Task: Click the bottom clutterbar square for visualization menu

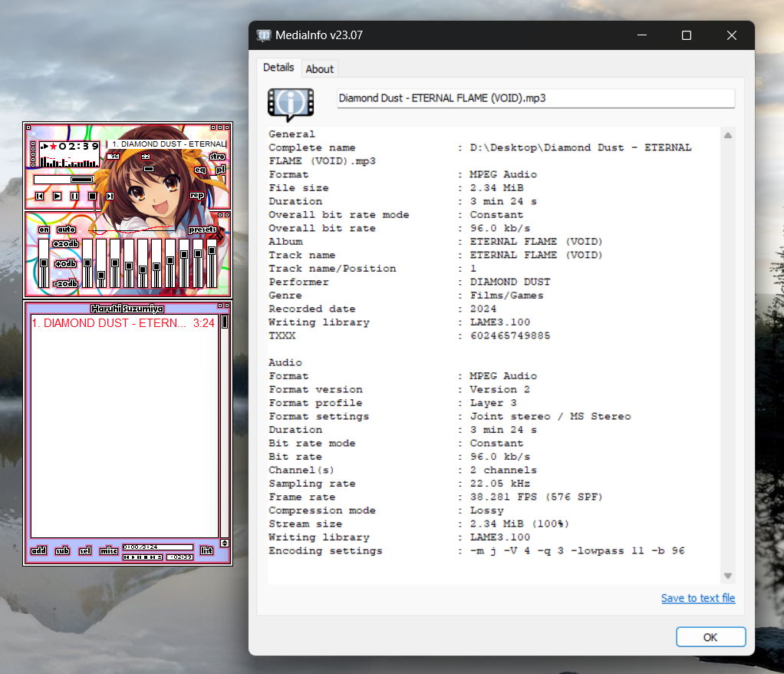Action: tap(33, 165)
